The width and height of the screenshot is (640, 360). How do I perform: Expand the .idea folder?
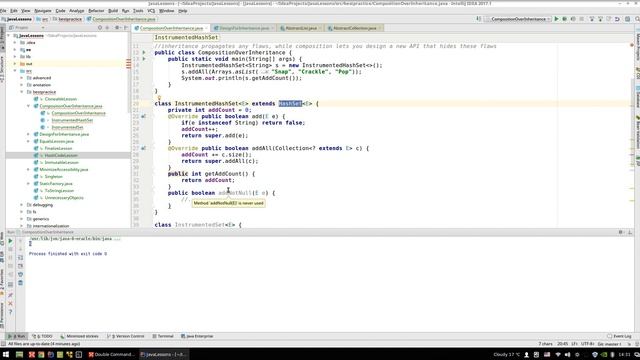point(15,42)
